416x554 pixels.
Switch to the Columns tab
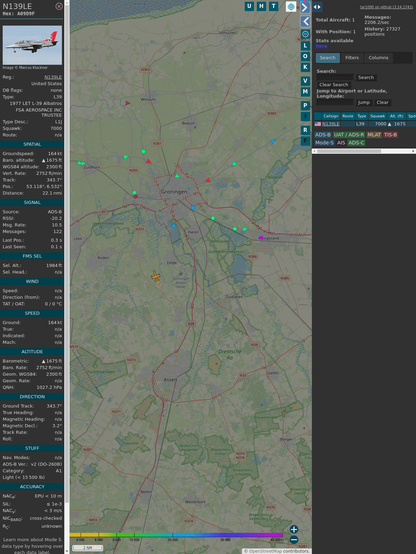coord(378,58)
